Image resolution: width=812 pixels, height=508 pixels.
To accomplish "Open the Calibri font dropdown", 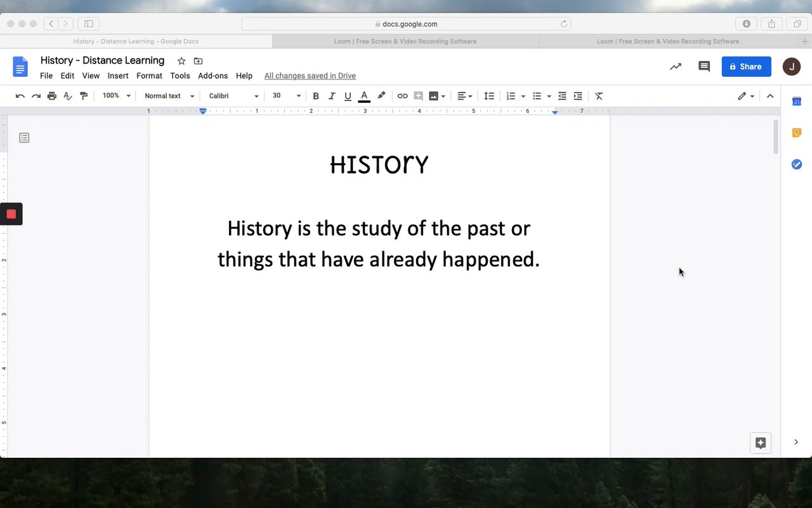I will tap(233, 96).
